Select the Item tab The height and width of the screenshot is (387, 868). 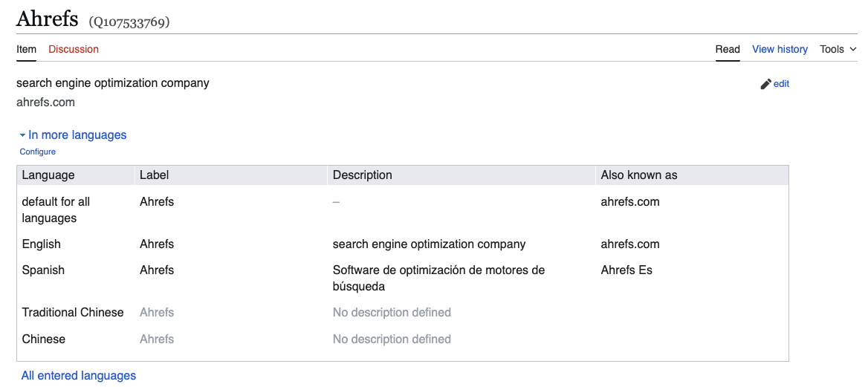(x=26, y=49)
